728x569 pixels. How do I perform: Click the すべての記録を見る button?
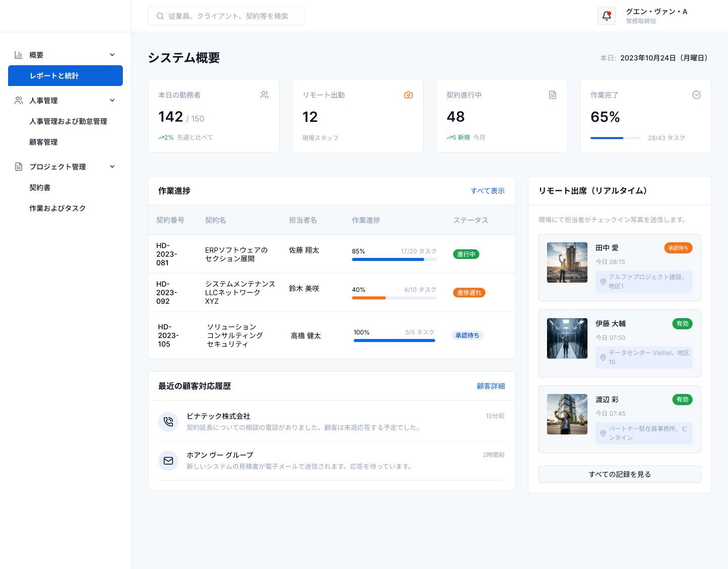tap(619, 474)
